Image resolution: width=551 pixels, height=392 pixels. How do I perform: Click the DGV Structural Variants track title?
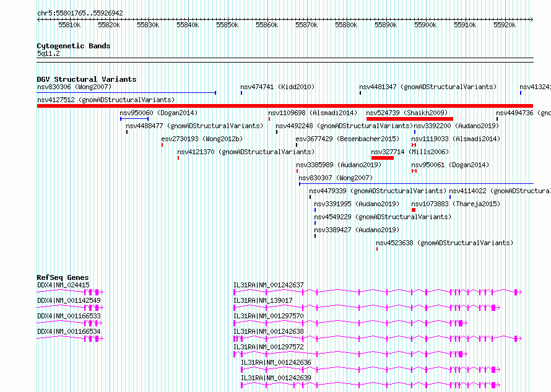[x=87, y=79]
